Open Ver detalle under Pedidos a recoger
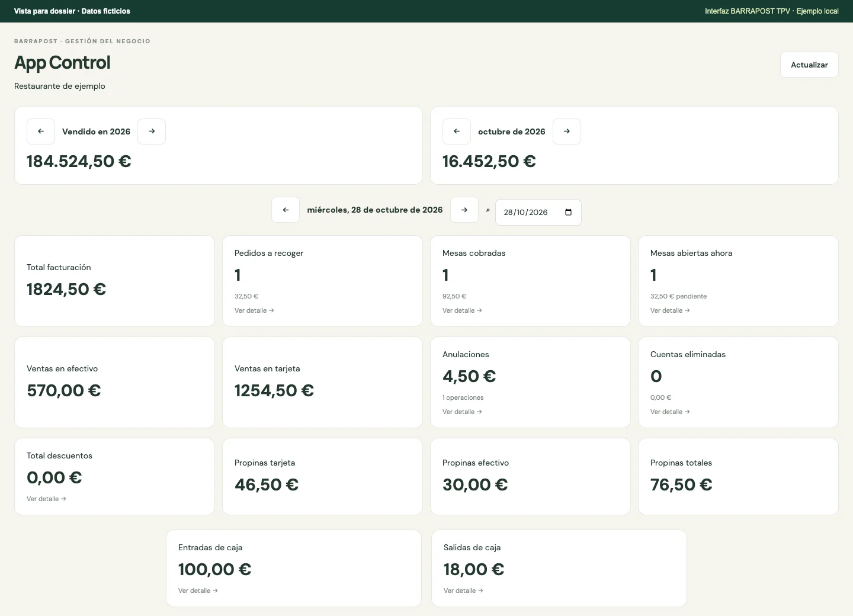The image size is (853, 616). (254, 310)
